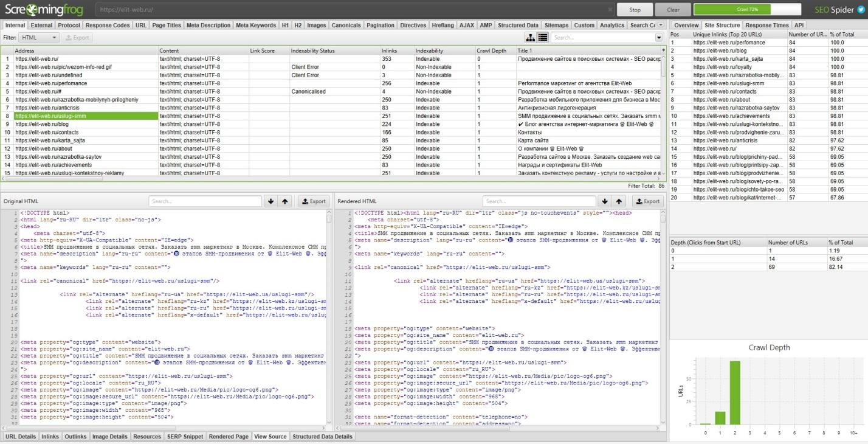Viewport: 868px width, 444px height.
Task: Open the URL Details bottom tab
Action: [x=20, y=437]
